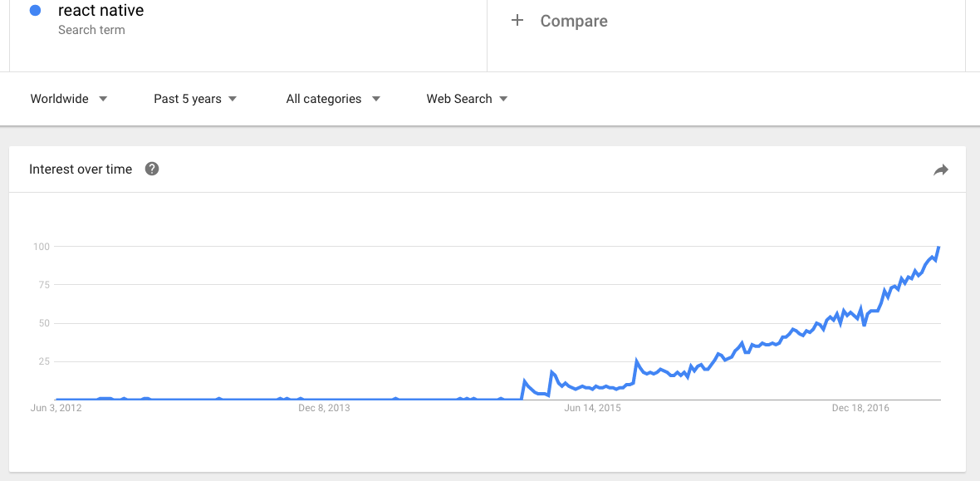
Task: Click the Dec 8, 2013 axis label
Action: point(323,408)
